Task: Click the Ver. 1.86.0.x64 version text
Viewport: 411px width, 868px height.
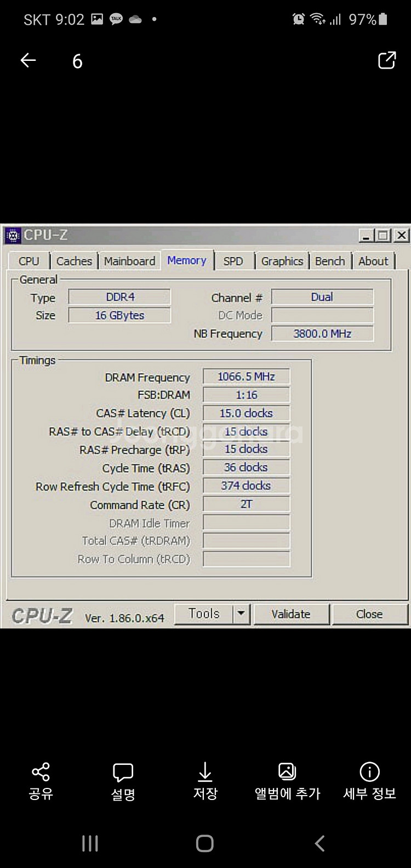Action: (x=124, y=618)
